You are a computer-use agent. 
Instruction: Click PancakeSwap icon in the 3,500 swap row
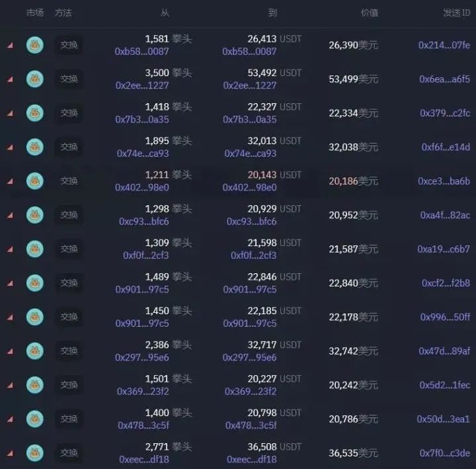click(x=34, y=79)
